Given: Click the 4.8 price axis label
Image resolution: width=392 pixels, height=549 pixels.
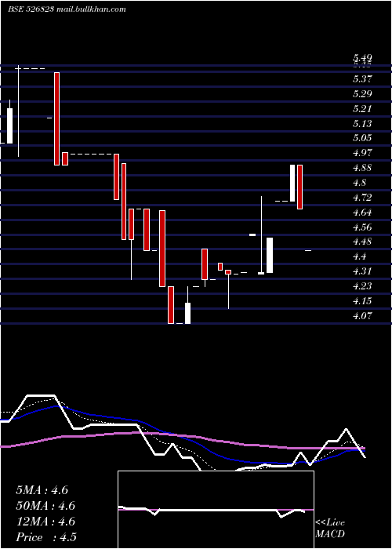Looking at the screenshot, I should [360, 183].
